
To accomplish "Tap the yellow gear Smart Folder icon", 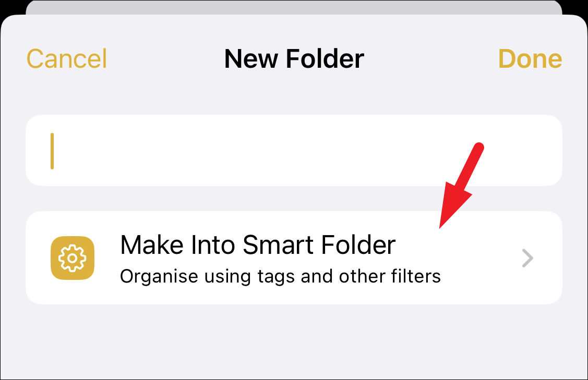I will [73, 258].
